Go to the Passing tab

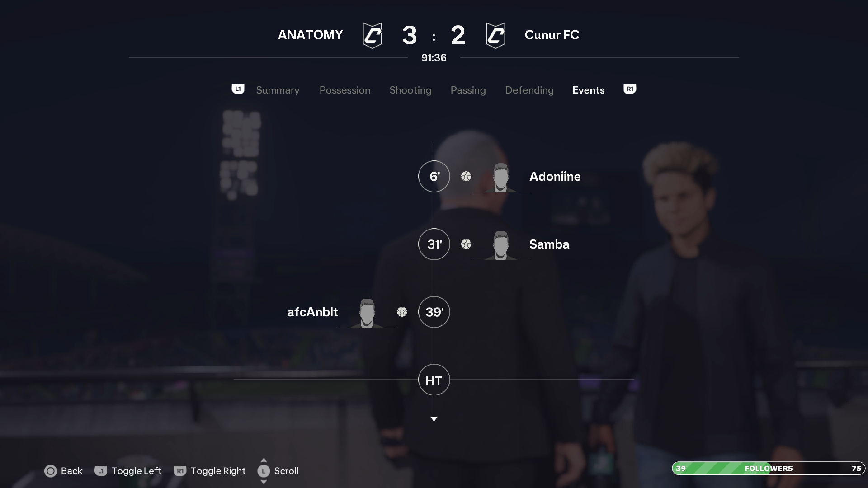[468, 90]
